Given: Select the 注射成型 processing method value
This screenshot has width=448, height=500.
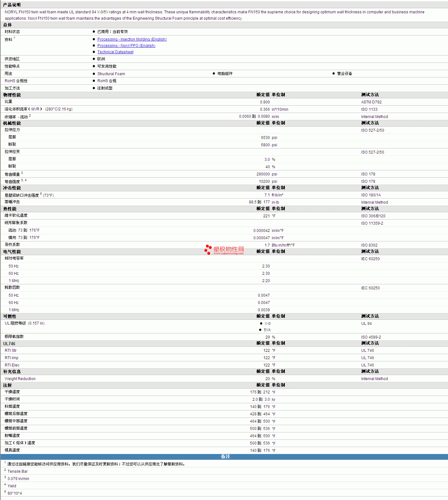Looking at the screenshot, I should [105, 88].
